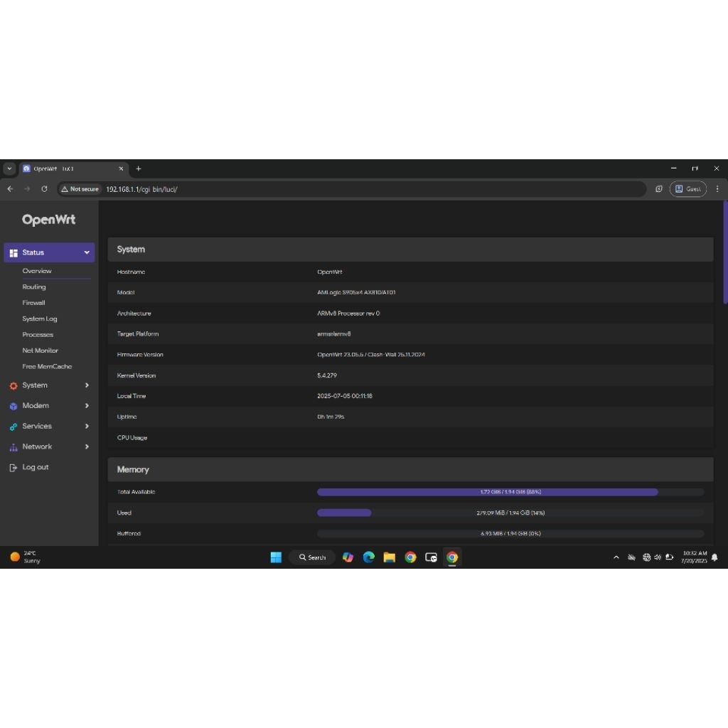728x728 pixels.
Task: Open the Windows Start menu
Action: [x=276, y=557]
